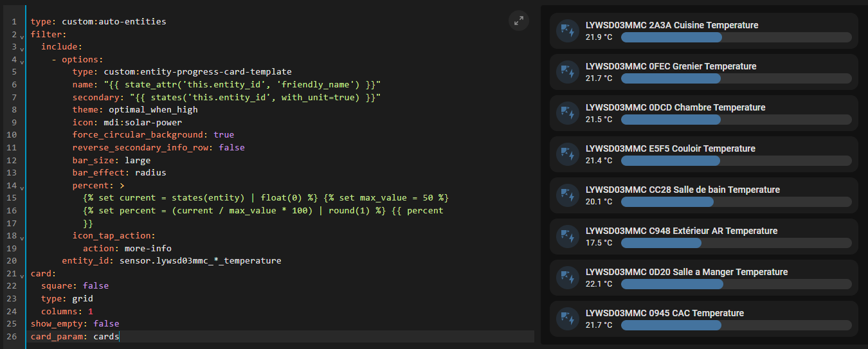
Task: Place cursor on force_circular_background true value
Action: 224,135
